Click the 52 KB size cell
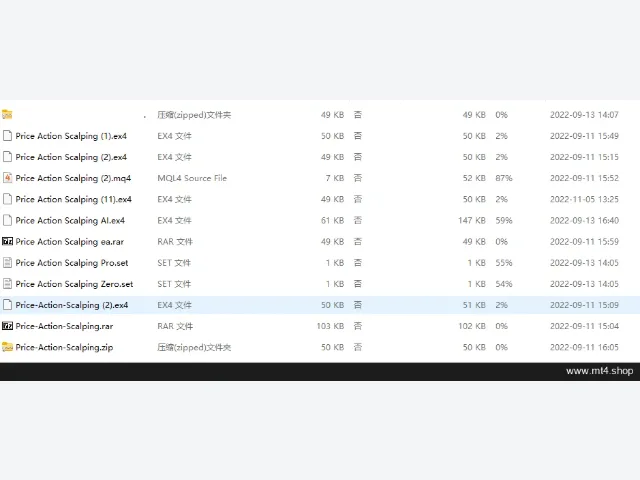 474,178
